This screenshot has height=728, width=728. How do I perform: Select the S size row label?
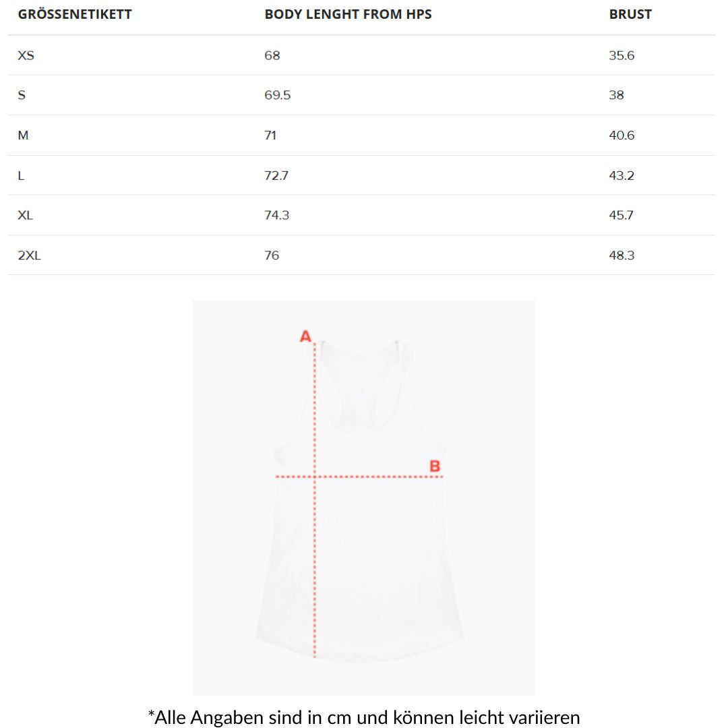(x=22, y=95)
